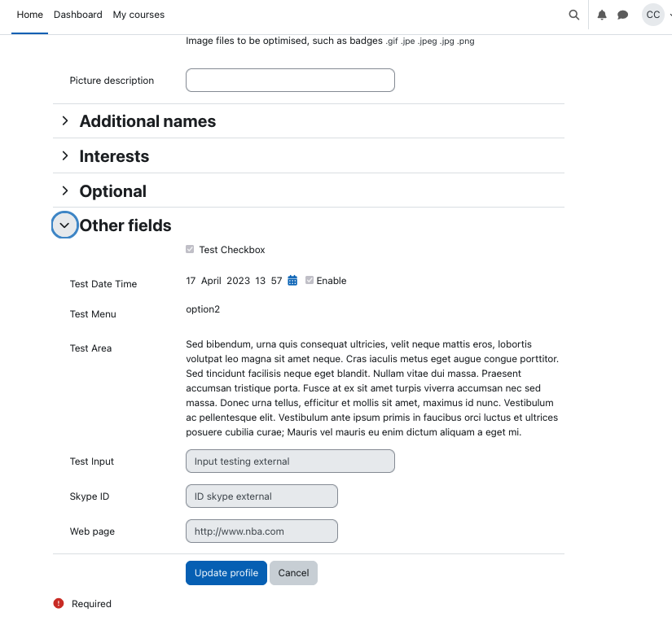
Task: Open the search magnifier icon
Action: pyautogui.click(x=574, y=15)
